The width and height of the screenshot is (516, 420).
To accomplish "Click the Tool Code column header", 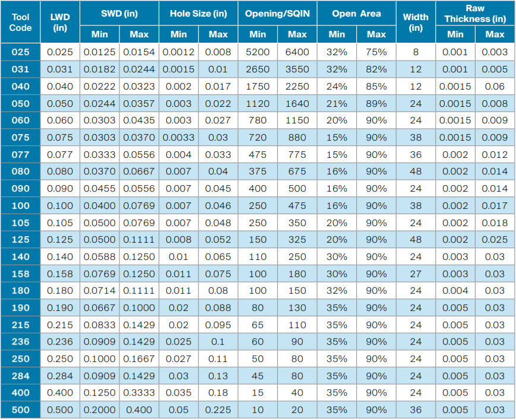I will click(x=21, y=23).
